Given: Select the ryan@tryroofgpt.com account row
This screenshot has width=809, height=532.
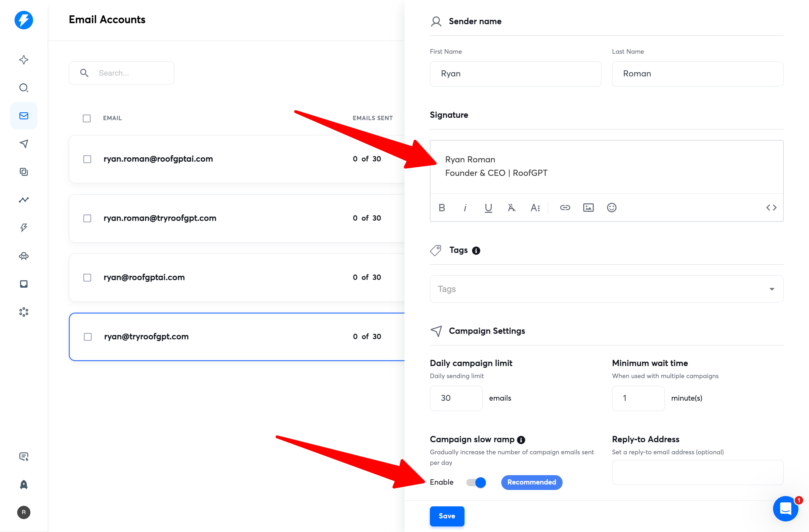Looking at the screenshot, I should (146, 337).
